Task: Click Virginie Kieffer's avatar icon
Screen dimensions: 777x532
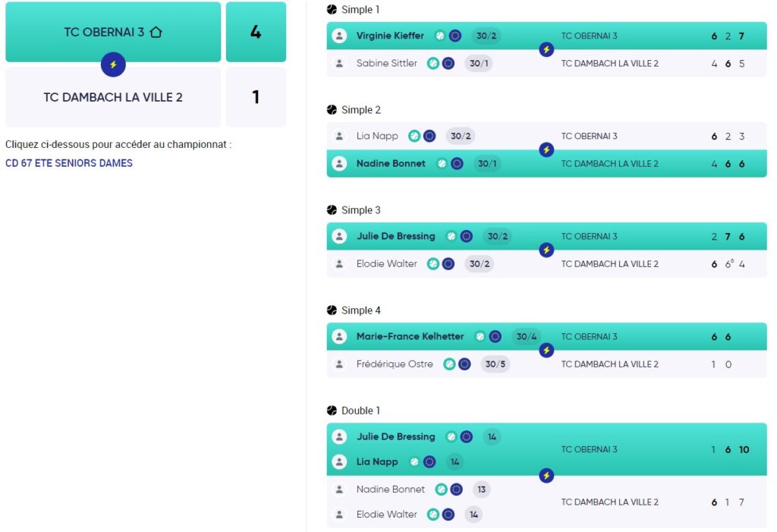Action: (x=339, y=36)
